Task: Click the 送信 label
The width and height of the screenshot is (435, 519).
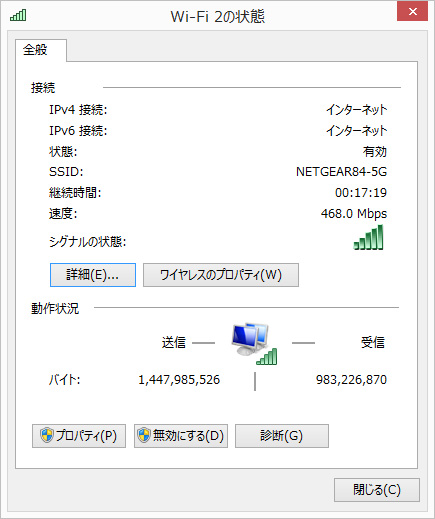Action: click(x=173, y=342)
